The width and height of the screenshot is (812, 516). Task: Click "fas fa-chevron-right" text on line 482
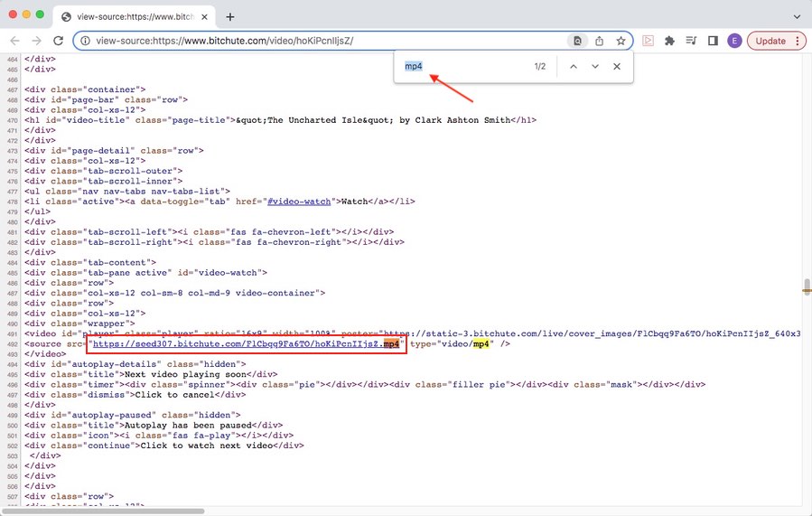(x=289, y=242)
